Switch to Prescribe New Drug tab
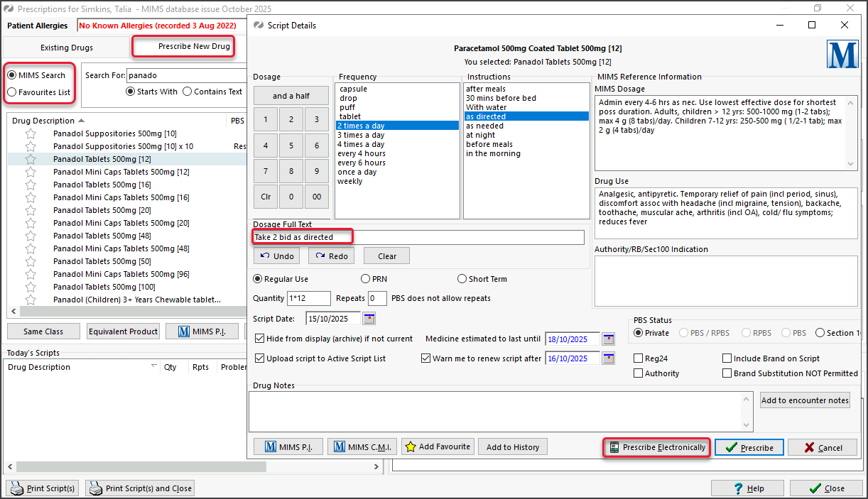Screen dimensions: 868x499 coord(183,46)
